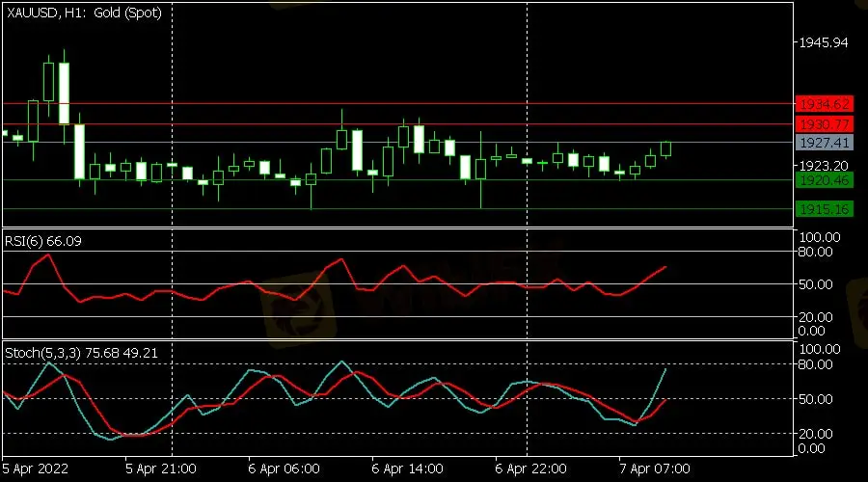
Task: Click the 5 Apr 2022 date on time axis
Action: pyautogui.click(x=36, y=469)
